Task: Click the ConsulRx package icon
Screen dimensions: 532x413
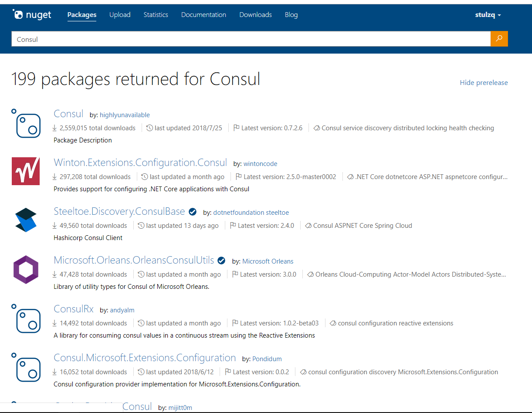Action: (26, 318)
